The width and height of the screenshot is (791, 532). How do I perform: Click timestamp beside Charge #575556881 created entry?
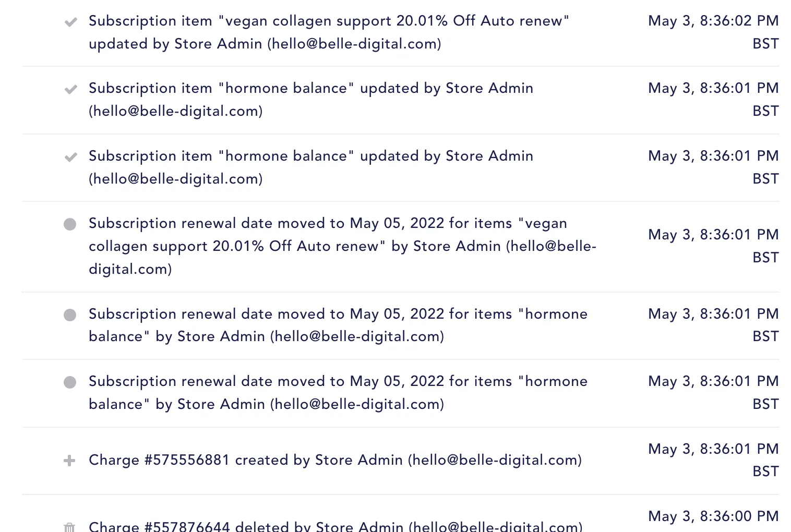[x=713, y=460]
